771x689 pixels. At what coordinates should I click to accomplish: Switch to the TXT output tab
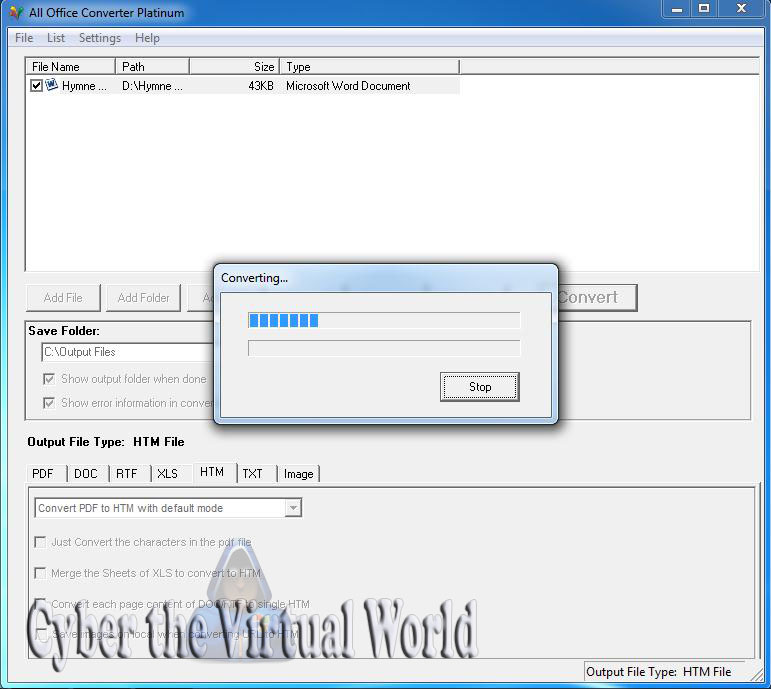(256, 474)
